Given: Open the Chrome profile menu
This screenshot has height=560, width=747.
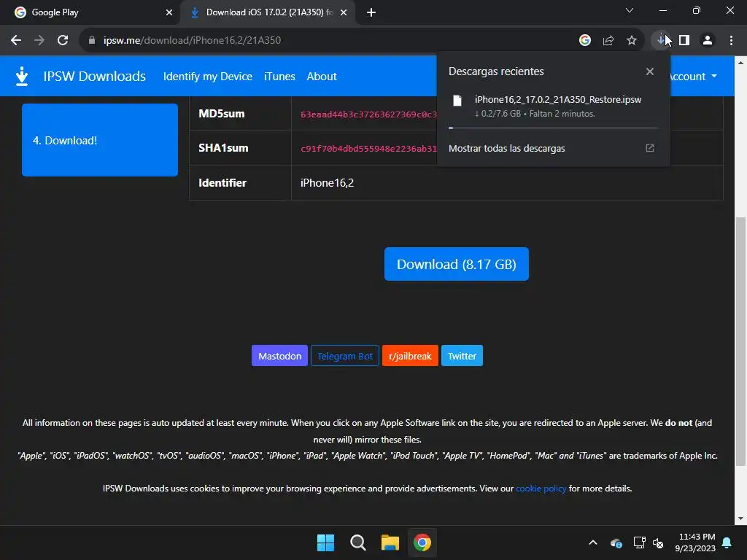Looking at the screenshot, I should coord(708,41).
